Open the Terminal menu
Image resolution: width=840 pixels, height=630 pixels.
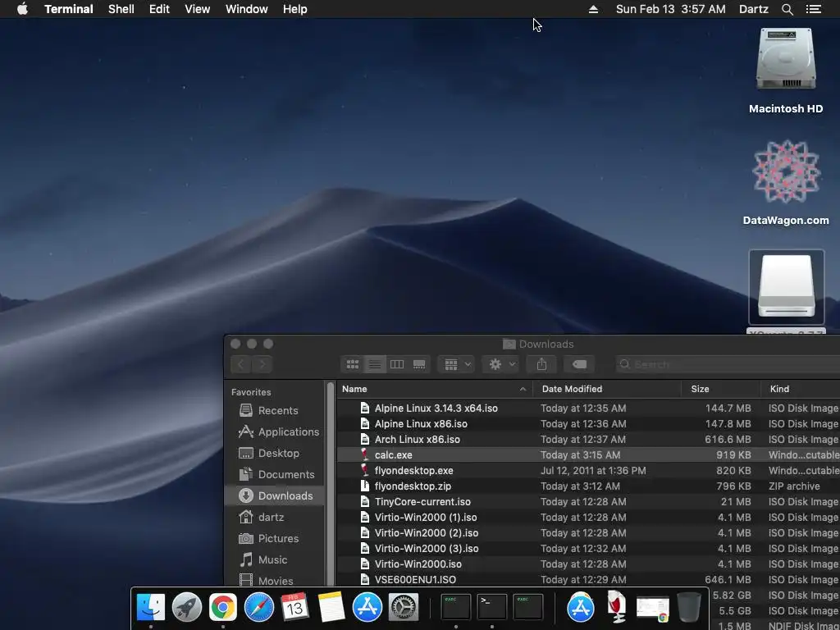pyautogui.click(x=69, y=9)
